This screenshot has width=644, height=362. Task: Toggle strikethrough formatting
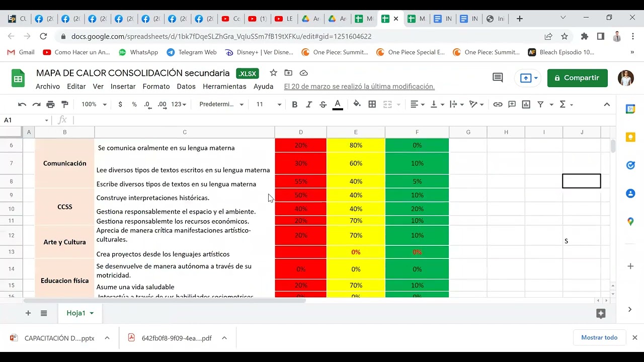pyautogui.click(x=322, y=104)
